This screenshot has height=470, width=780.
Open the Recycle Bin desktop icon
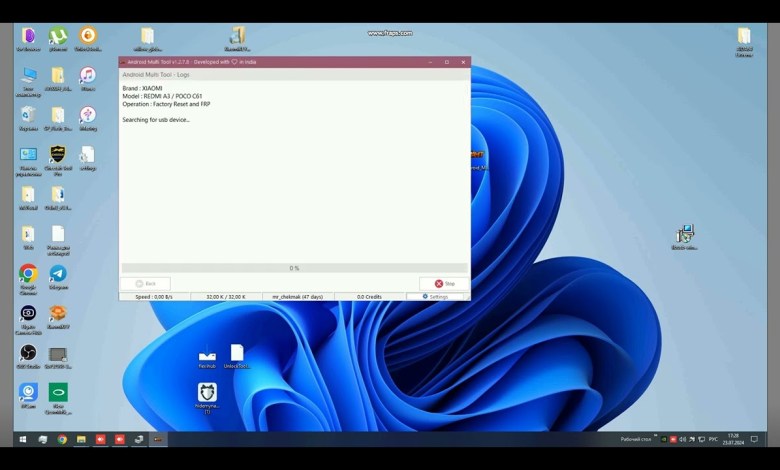coord(28,115)
